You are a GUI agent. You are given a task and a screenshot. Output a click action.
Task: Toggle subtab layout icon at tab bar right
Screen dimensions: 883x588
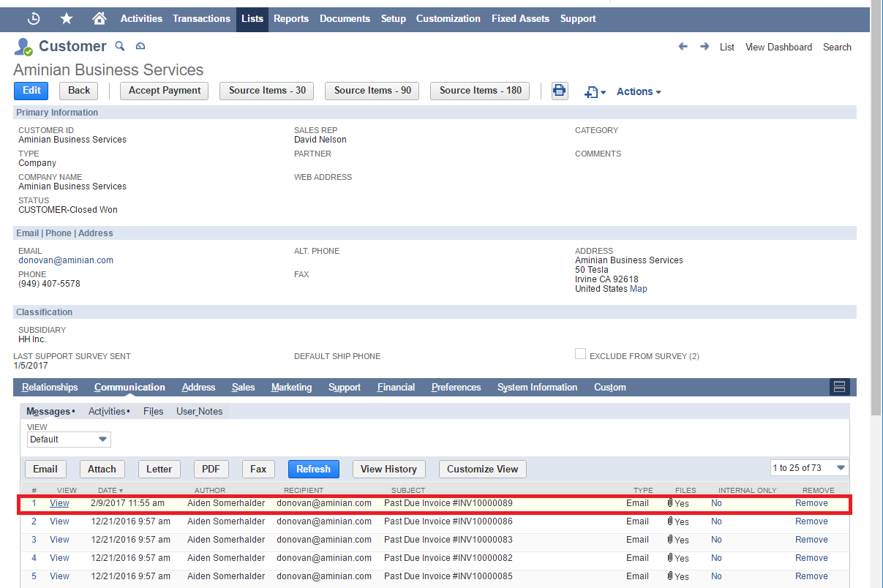839,387
